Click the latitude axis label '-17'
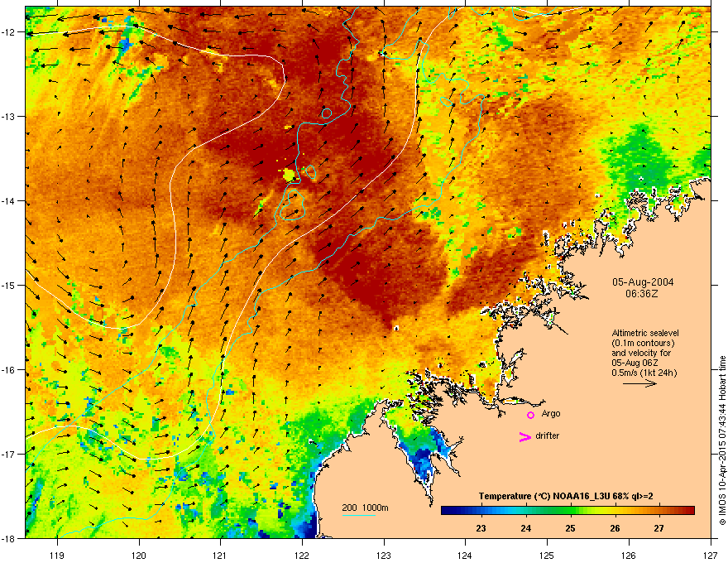The image size is (728, 563). tap(10, 454)
